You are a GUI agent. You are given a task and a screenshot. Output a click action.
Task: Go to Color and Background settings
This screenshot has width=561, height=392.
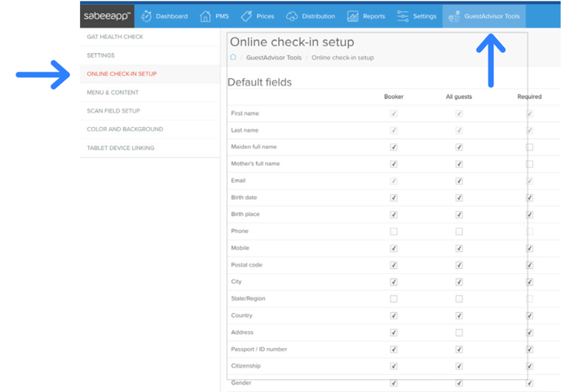tap(125, 129)
